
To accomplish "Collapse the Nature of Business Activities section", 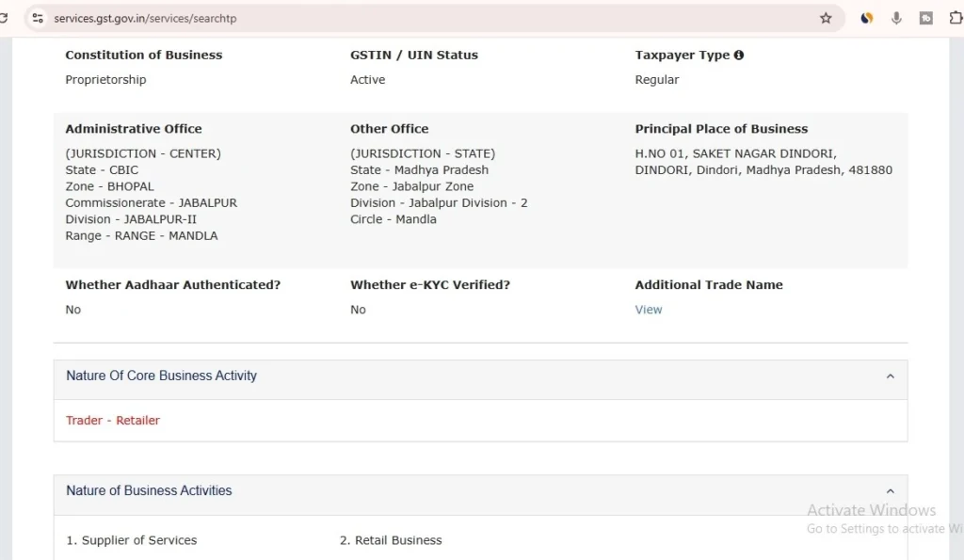I will tap(890, 490).
